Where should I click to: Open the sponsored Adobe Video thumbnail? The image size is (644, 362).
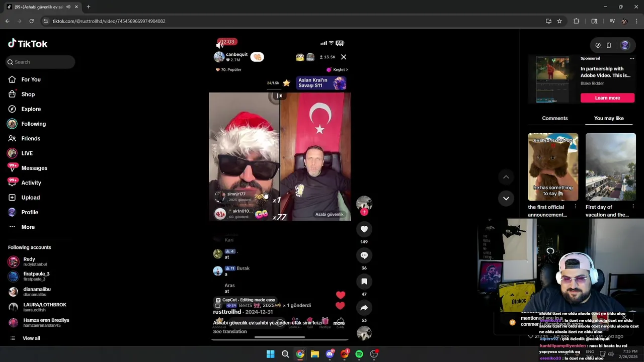552,79
